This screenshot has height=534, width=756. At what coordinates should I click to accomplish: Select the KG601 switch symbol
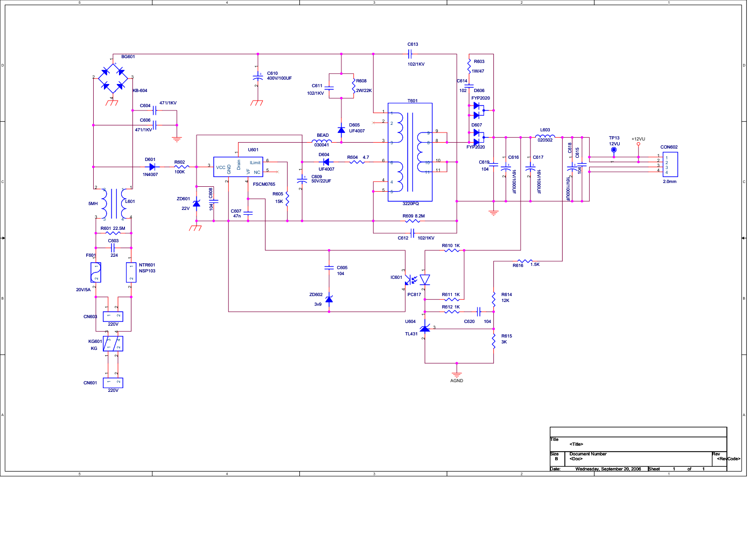[113, 343]
